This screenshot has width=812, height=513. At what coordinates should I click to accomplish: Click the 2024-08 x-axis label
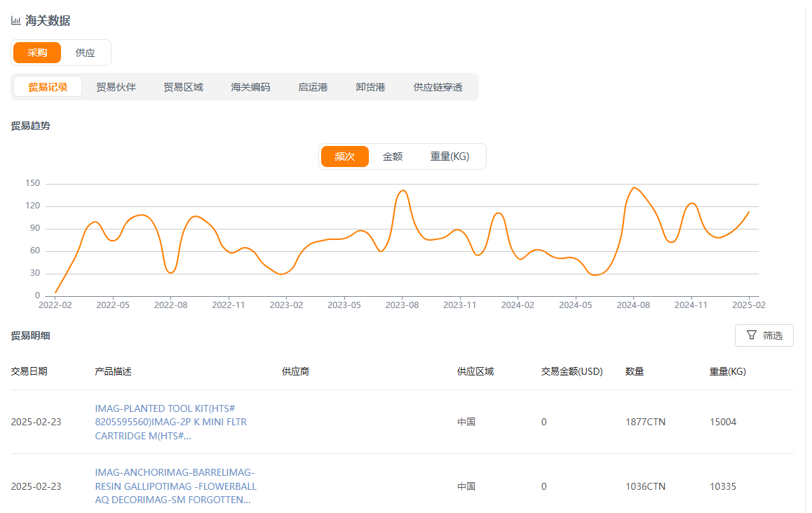[633, 305]
